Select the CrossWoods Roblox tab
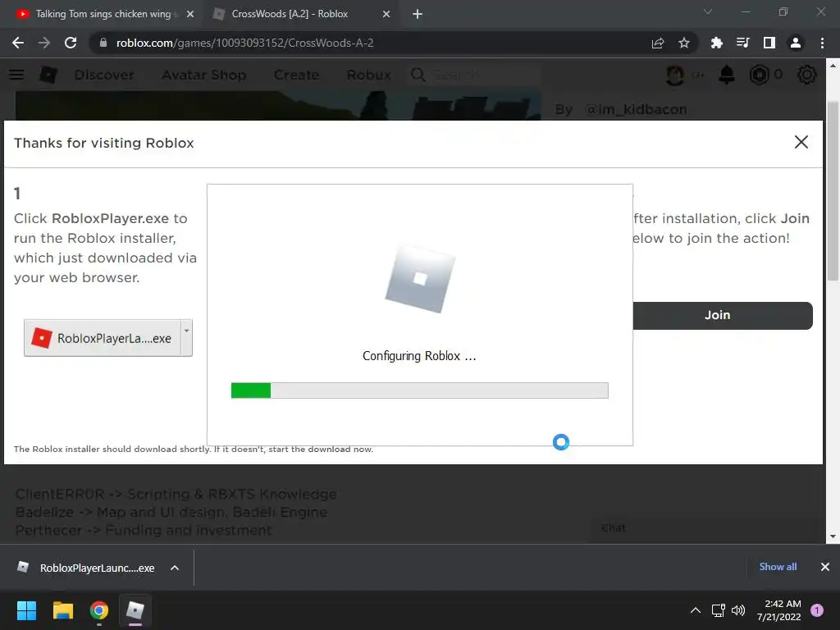 290,14
